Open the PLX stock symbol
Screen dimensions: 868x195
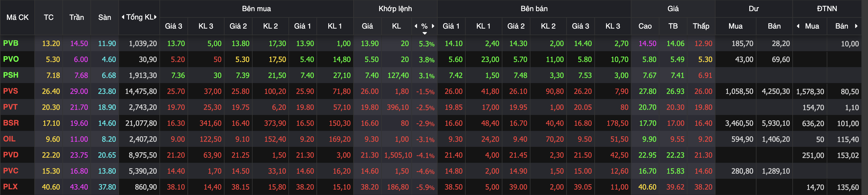[x=11, y=187]
